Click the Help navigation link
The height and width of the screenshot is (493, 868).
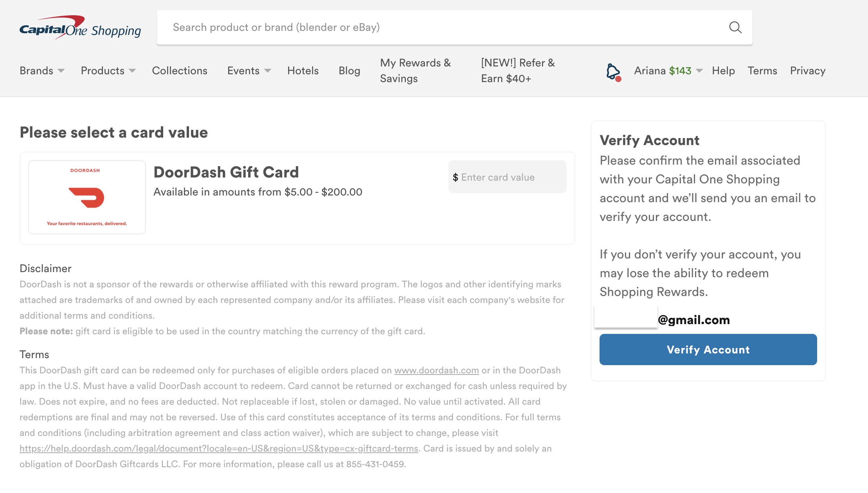point(724,70)
